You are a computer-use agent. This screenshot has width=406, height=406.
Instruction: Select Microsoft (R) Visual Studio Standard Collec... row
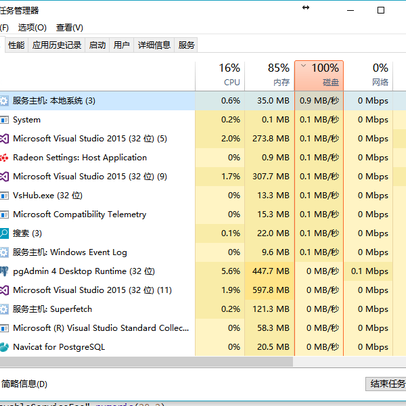click(x=101, y=328)
